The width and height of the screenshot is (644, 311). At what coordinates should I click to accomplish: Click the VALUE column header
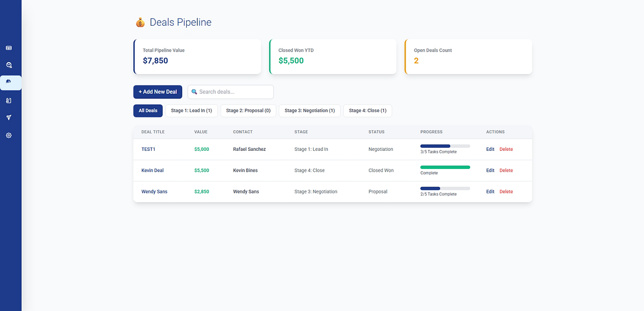coord(201,132)
